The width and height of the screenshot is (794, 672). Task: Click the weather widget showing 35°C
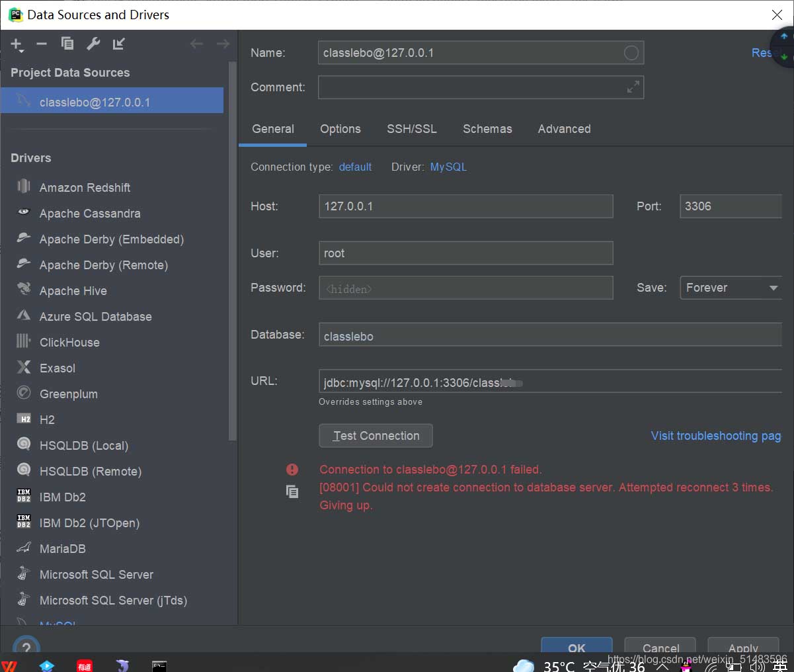579,665
